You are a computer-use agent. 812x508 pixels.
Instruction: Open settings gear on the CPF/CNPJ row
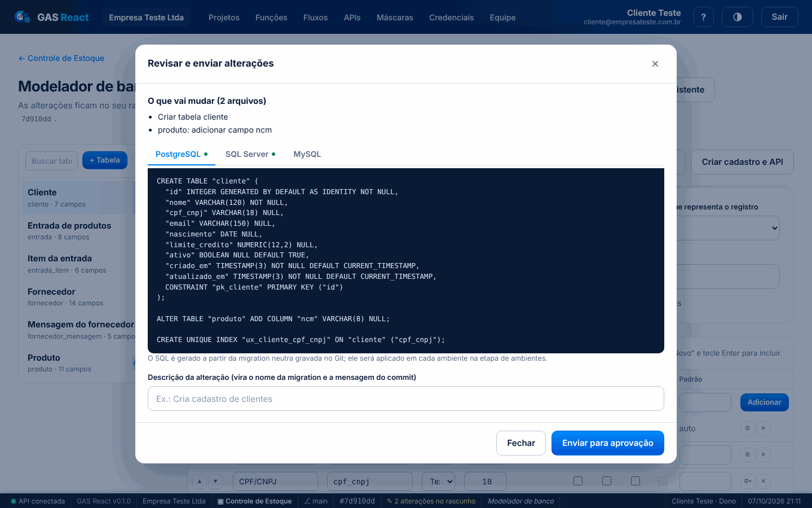pos(747,481)
